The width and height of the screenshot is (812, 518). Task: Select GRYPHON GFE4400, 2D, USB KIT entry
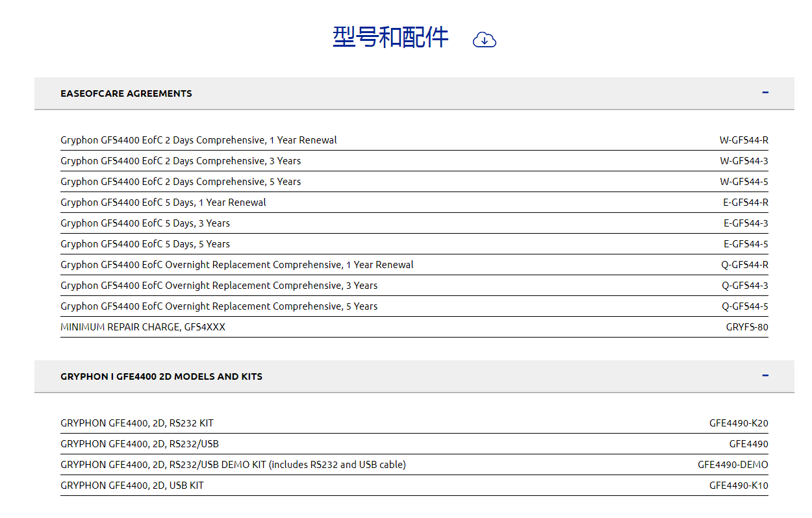[132, 486]
